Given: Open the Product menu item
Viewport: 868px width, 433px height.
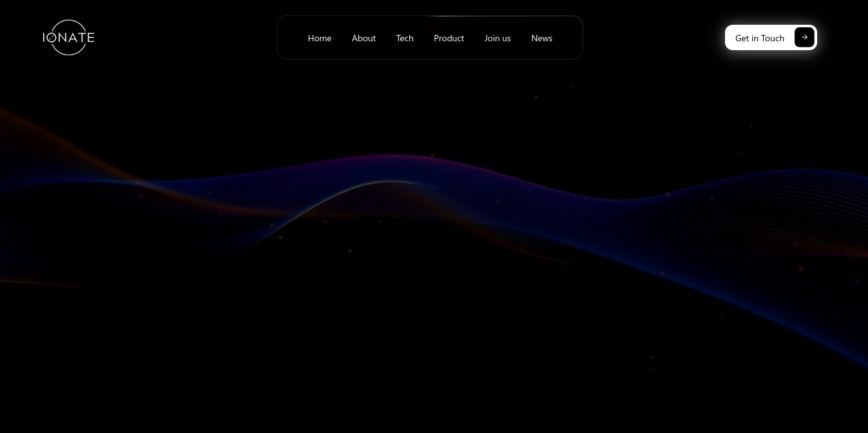Looking at the screenshot, I should click(449, 38).
